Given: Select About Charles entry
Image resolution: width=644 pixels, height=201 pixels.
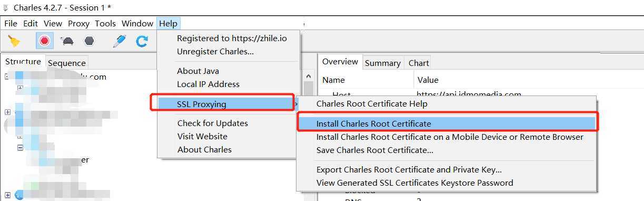Looking at the screenshot, I should (204, 150).
